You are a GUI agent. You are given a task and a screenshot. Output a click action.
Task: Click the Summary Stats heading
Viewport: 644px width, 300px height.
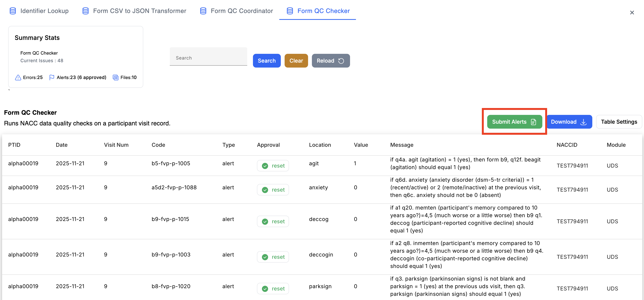point(37,38)
